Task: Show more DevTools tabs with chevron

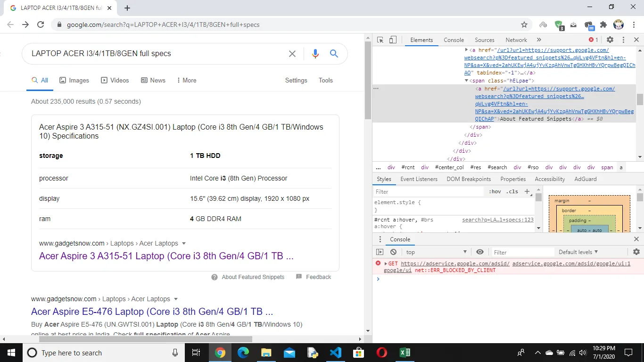Action: pos(539,40)
